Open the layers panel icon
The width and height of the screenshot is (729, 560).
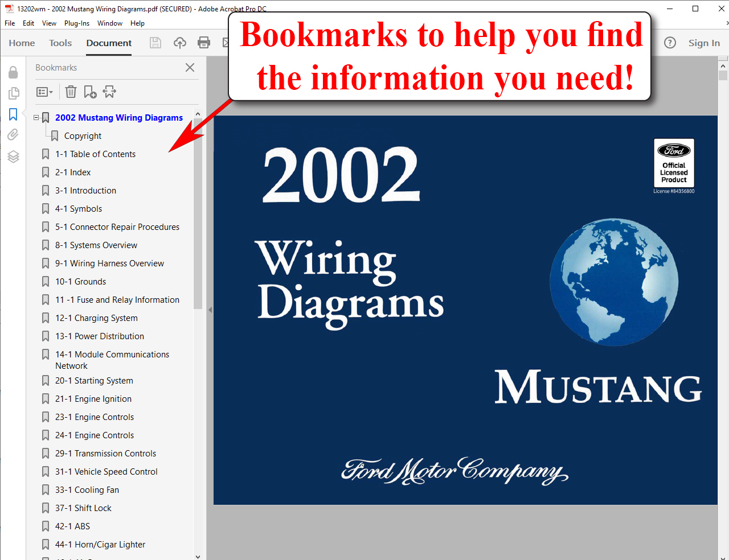point(14,157)
